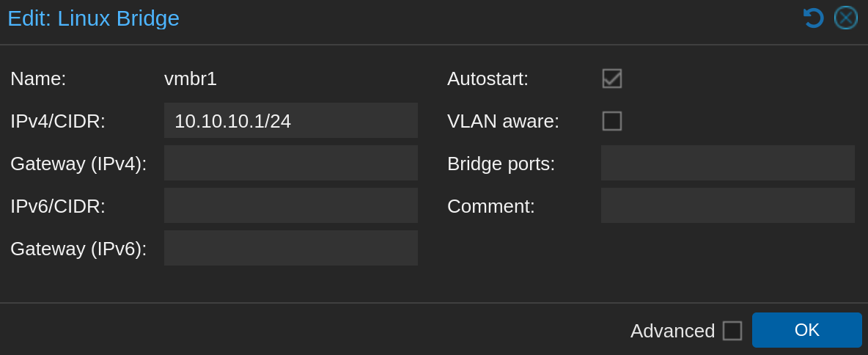Click the VLAN aware label

coord(503,121)
